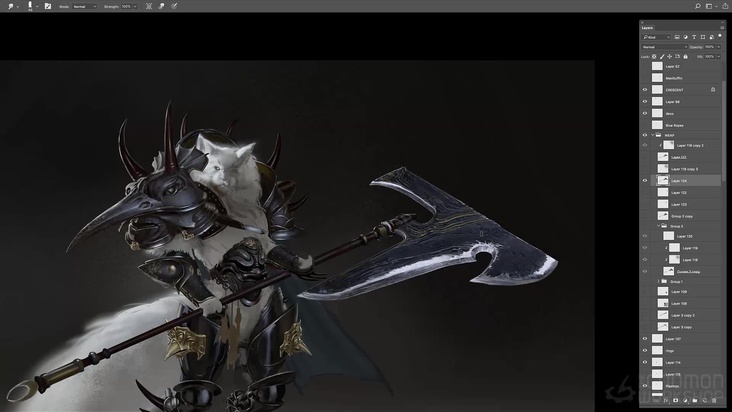The image size is (732, 412).
Task: Select the Layer 3 copy 2 row
Action: coord(681,315)
